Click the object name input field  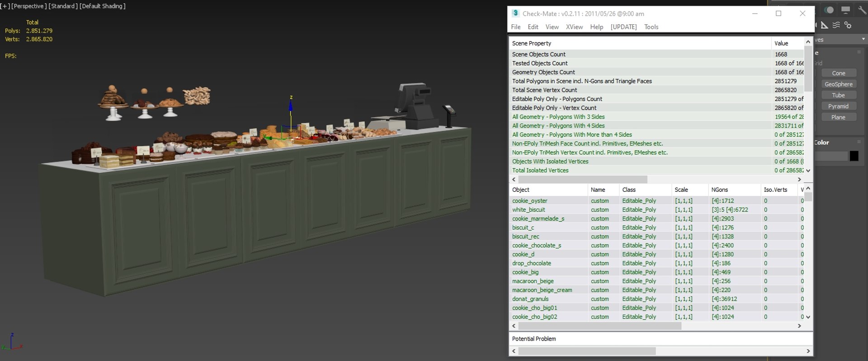831,156
